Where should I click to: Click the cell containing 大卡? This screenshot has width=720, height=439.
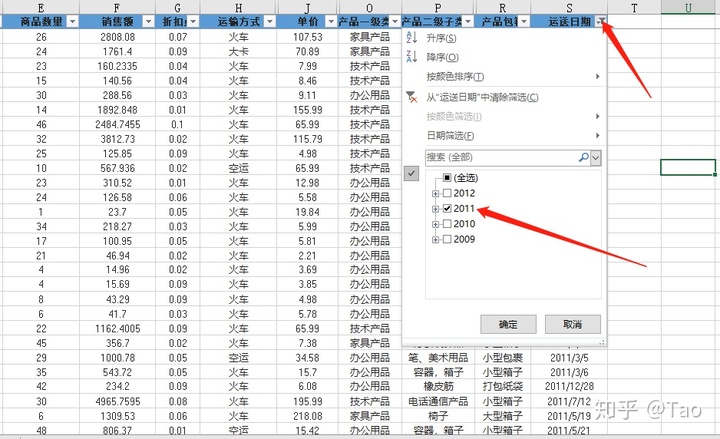click(238, 51)
